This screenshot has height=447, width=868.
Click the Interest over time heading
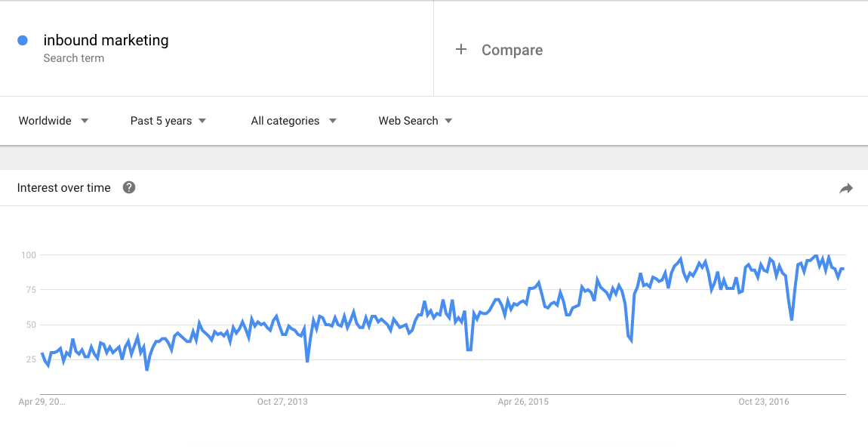pos(63,187)
